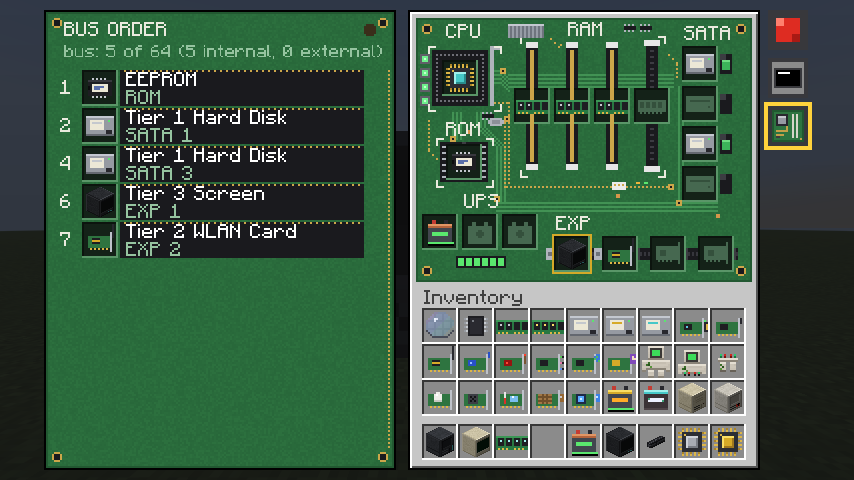Click the empty hotbar slot

click(x=547, y=441)
